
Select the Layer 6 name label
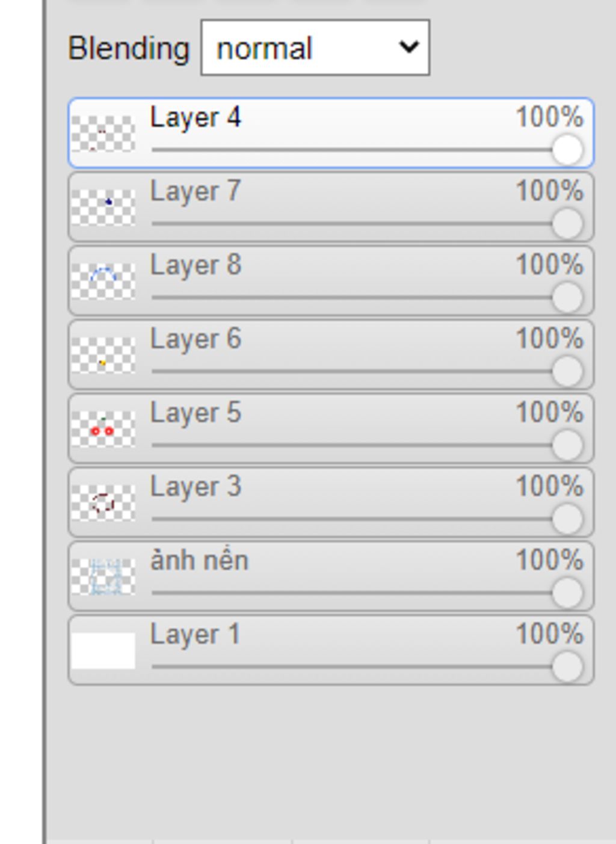[196, 340]
